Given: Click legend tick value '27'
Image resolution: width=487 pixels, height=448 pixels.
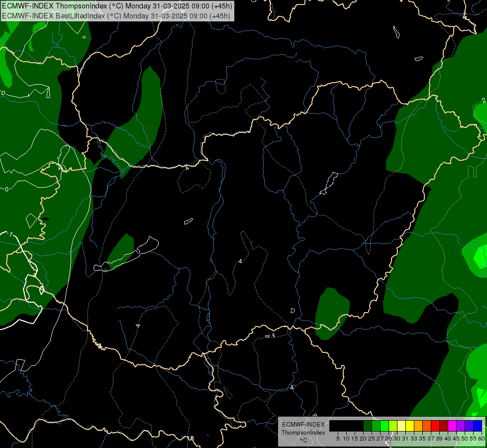Looking at the screenshot, I should pyautogui.click(x=380, y=439).
